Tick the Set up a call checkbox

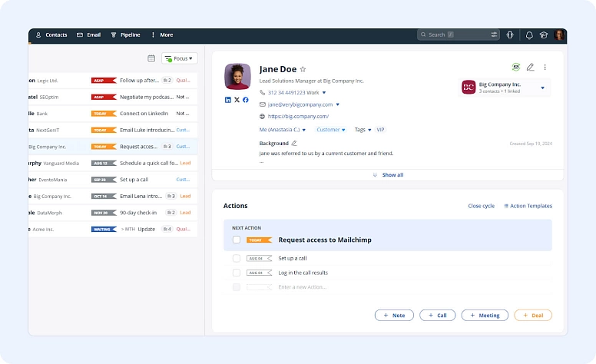pyautogui.click(x=237, y=259)
